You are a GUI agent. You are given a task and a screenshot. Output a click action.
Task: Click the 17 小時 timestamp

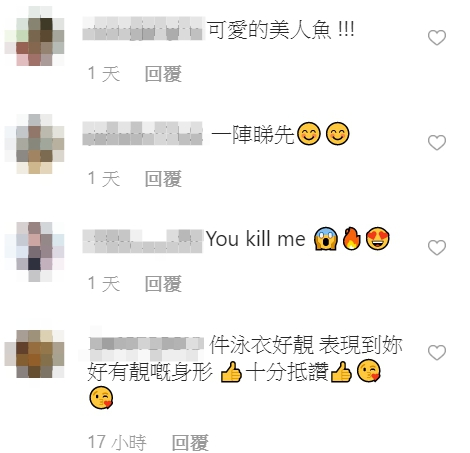coord(117,443)
